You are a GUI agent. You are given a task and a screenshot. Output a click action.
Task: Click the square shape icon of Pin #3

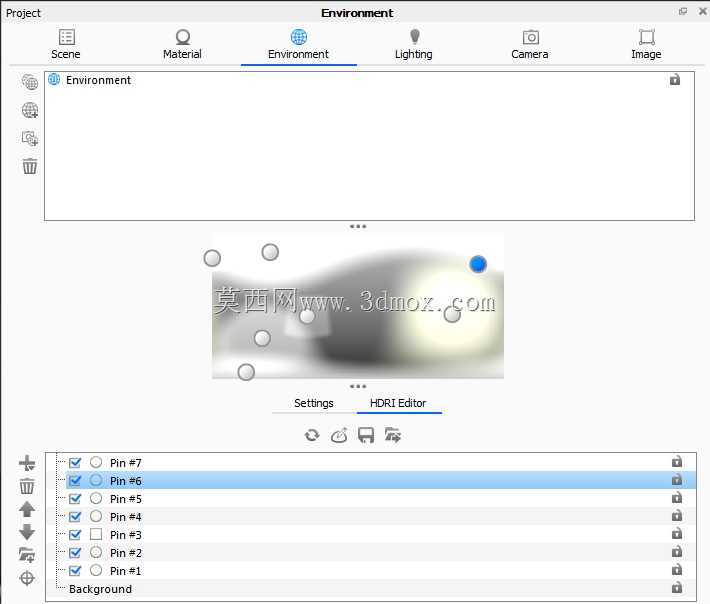96,534
